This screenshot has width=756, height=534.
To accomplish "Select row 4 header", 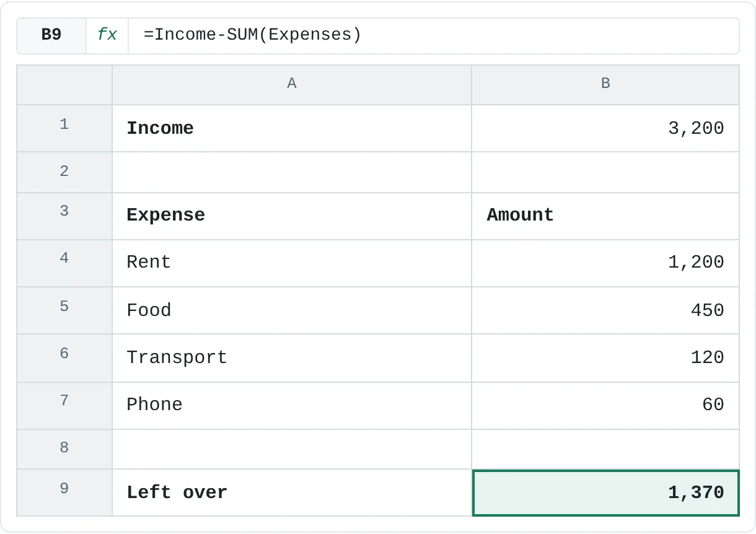I will tap(64, 263).
